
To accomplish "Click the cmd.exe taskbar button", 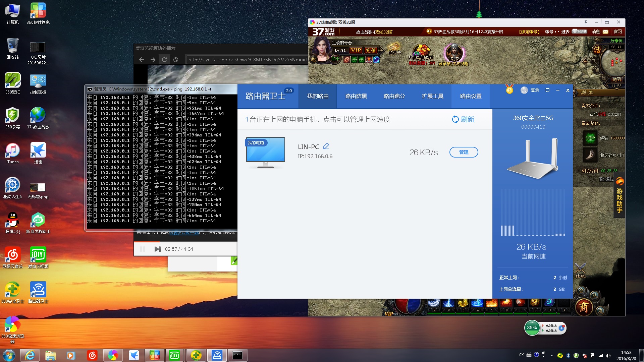I will click(x=237, y=355).
